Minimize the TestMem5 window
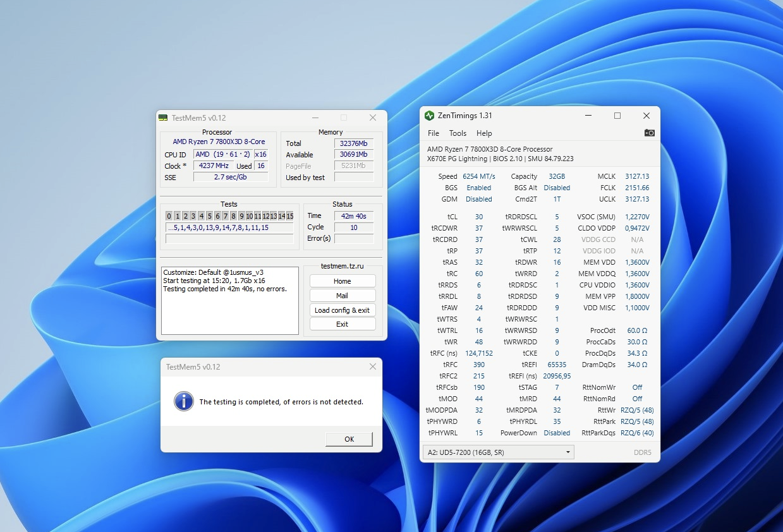The width and height of the screenshot is (783, 532). point(315,118)
